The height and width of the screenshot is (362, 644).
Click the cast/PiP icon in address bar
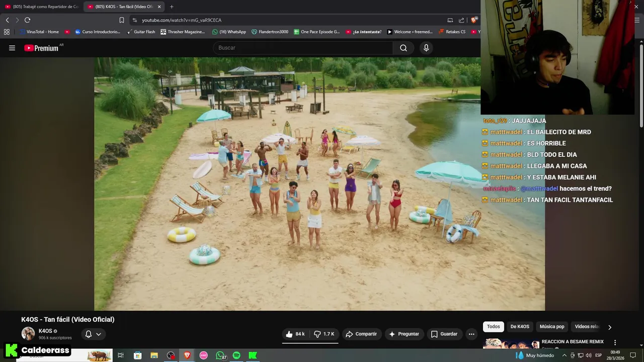tap(450, 20)
